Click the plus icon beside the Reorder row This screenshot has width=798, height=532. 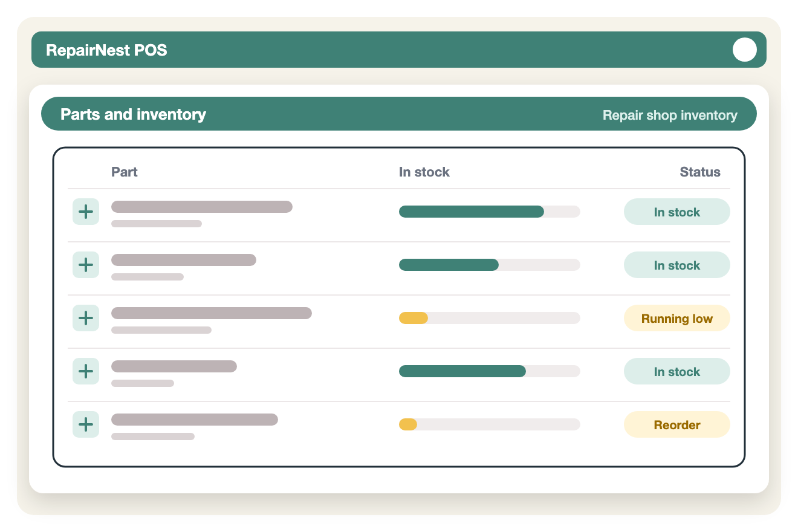[86, 424]
